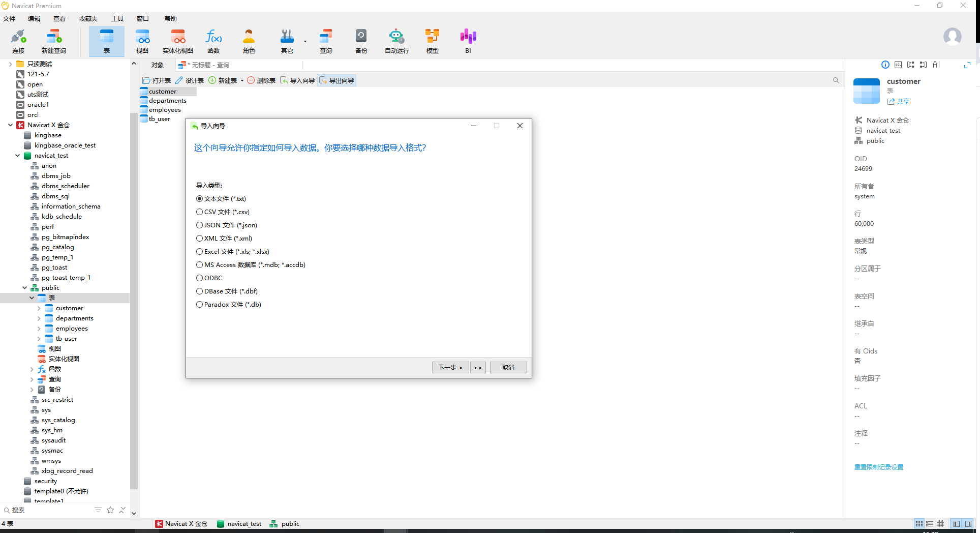Click the 导出向导 export wizard toolbar button
This screenshot has height=533, width=980.
click(336, 80)
